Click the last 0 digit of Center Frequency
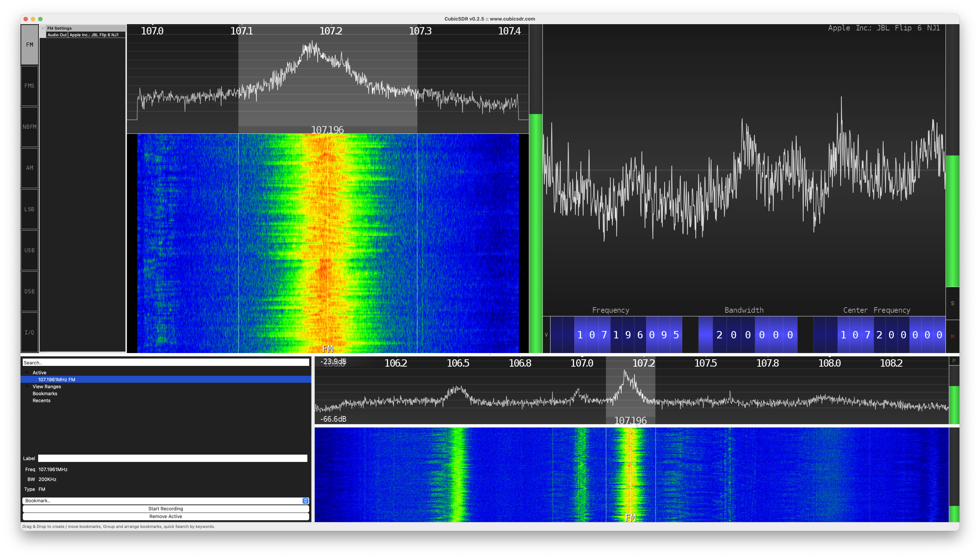 point(939,335)
